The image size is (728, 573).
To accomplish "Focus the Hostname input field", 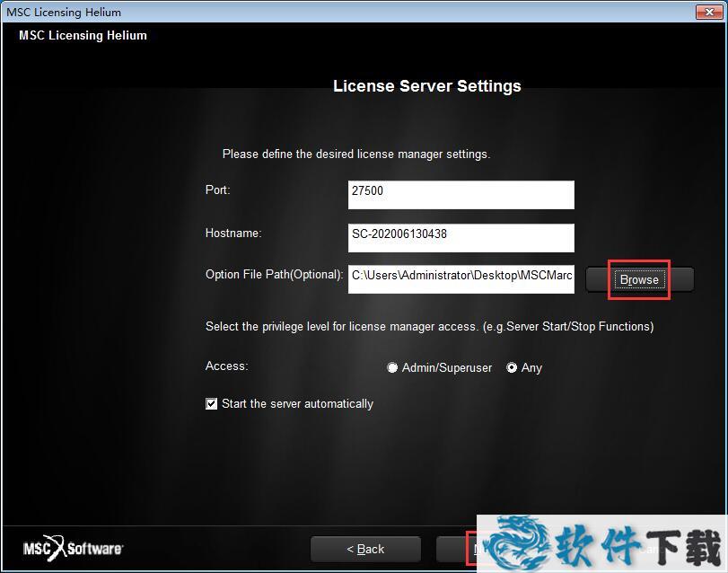I will pyautogui.click(x=460, y=237).
